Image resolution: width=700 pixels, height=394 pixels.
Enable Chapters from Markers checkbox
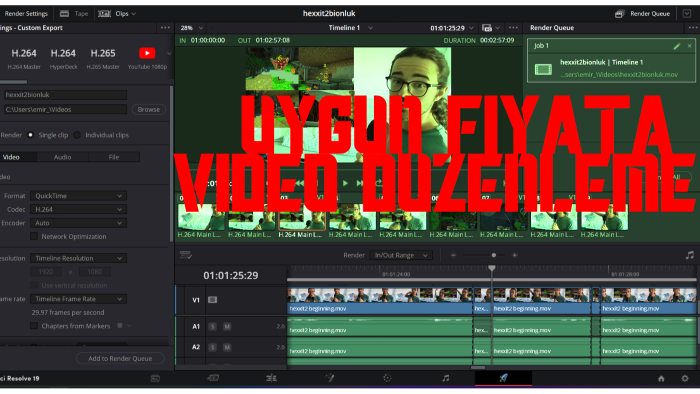[34, 326]
